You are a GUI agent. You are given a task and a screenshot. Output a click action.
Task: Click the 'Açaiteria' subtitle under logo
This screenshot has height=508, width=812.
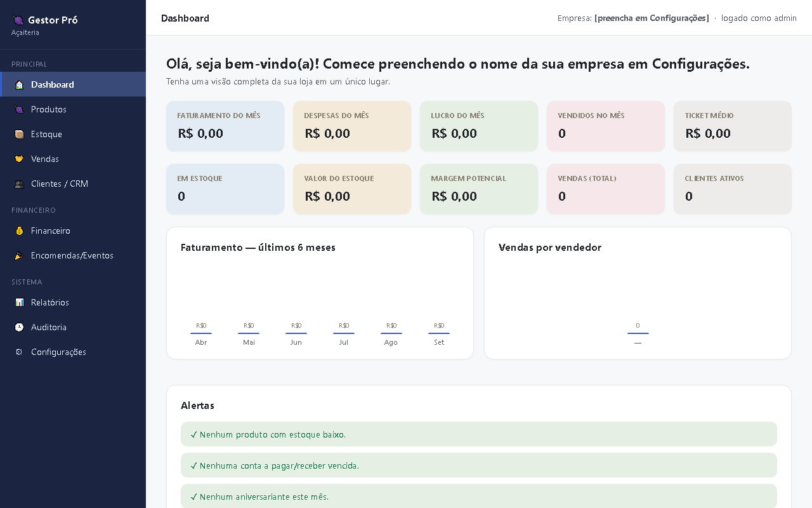tap(25, 32)
